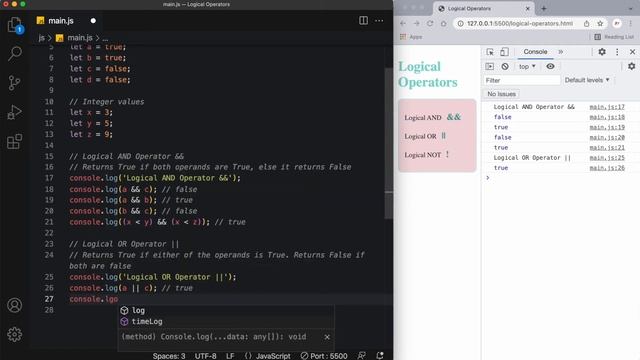The width and height of the screenshot is (640, 360).
Task: Open notifications bell in status bar
Action: (x=380, y=356)
